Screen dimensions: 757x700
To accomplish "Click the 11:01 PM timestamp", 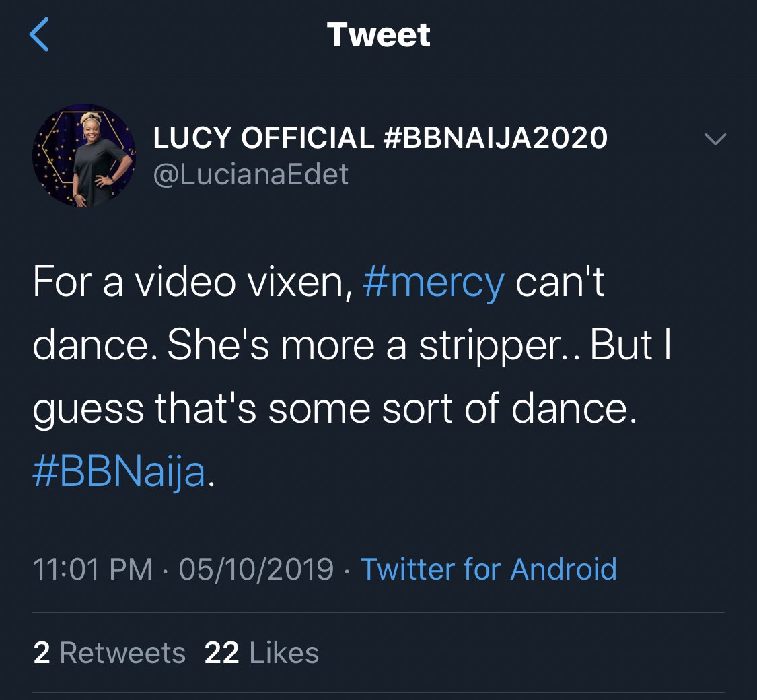I will (93, 569).
